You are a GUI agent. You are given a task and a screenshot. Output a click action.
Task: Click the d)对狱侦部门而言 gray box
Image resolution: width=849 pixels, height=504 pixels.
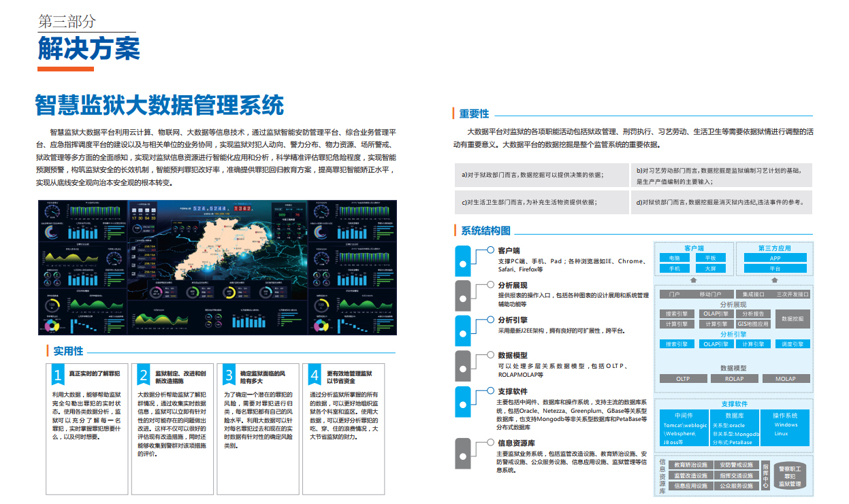pos(722,202)
